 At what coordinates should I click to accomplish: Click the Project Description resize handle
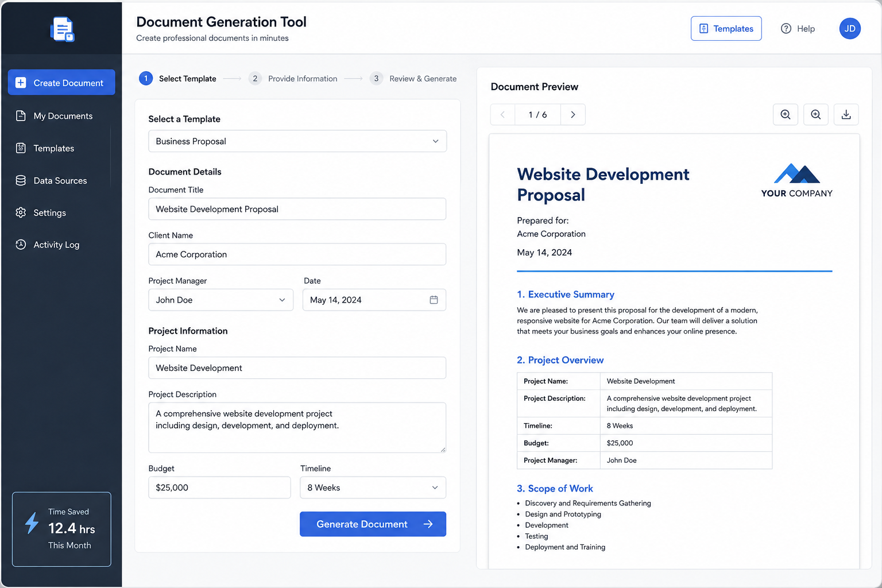443,450
